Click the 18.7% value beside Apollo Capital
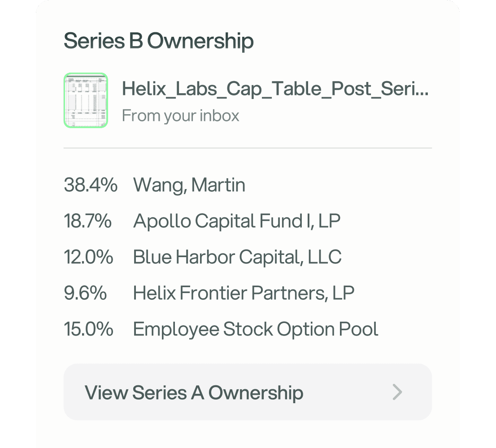The image size is (496, 448). tap(88, 220)
